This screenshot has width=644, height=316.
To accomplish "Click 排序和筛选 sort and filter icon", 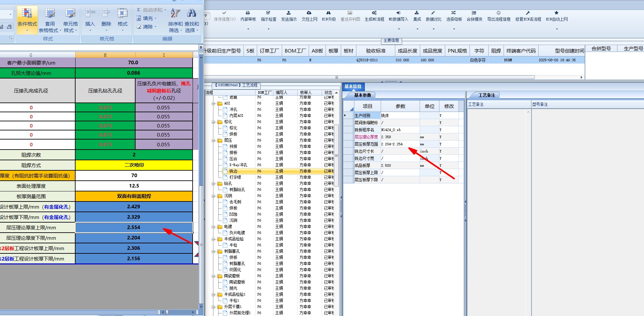I will pos(175,13).
